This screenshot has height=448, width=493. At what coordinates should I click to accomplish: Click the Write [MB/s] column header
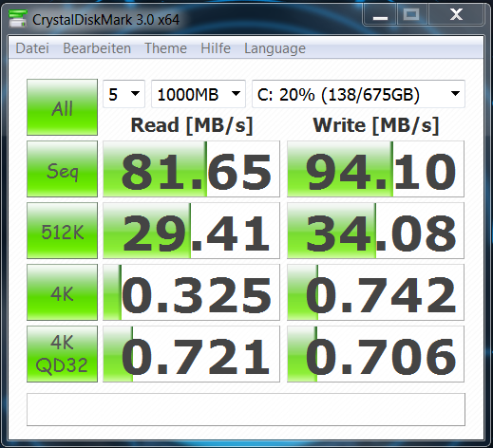point(376,125)
